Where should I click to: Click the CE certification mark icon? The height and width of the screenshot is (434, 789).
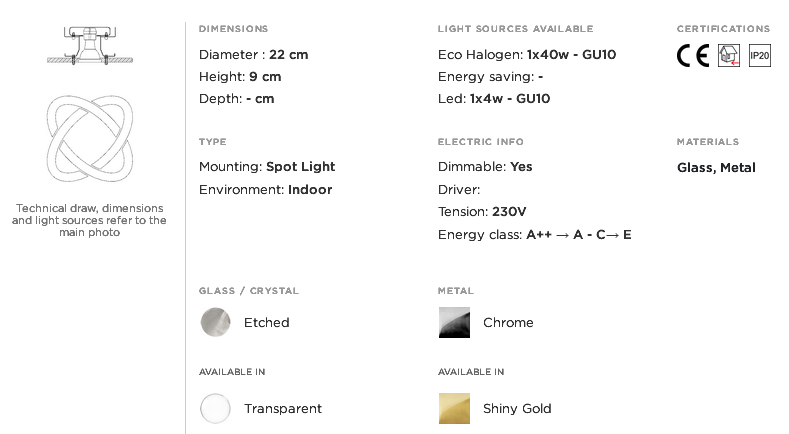[693, 55]
